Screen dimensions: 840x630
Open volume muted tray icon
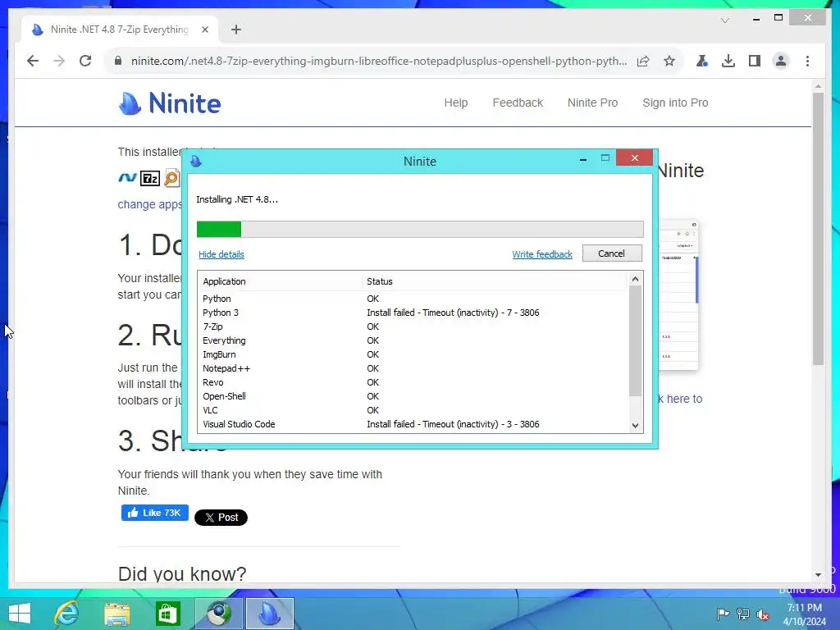[x=763, y=614]
